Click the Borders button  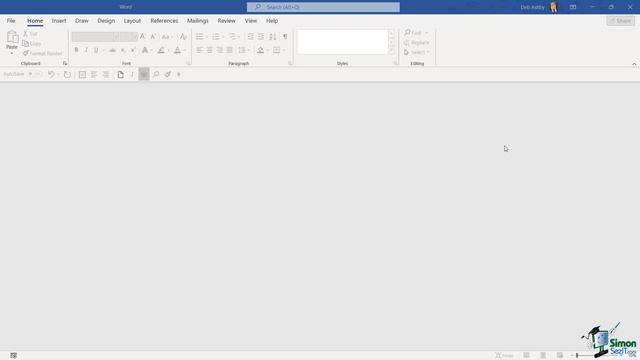[277, 50]
